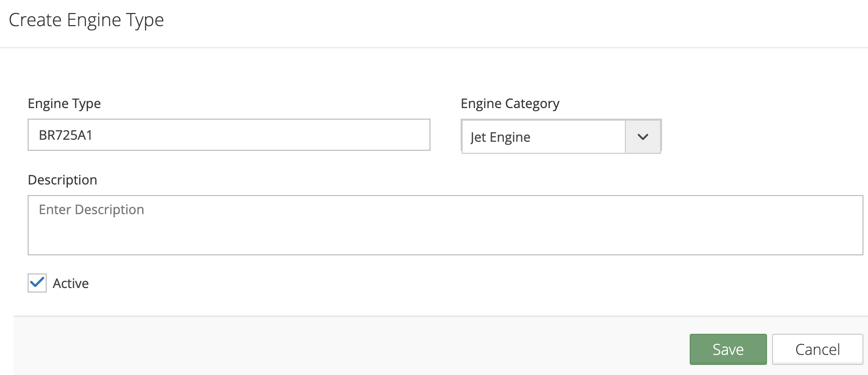Click the chevron arrow beside Jet Engine
Screen dimensions: 868x375
point(642,137)
